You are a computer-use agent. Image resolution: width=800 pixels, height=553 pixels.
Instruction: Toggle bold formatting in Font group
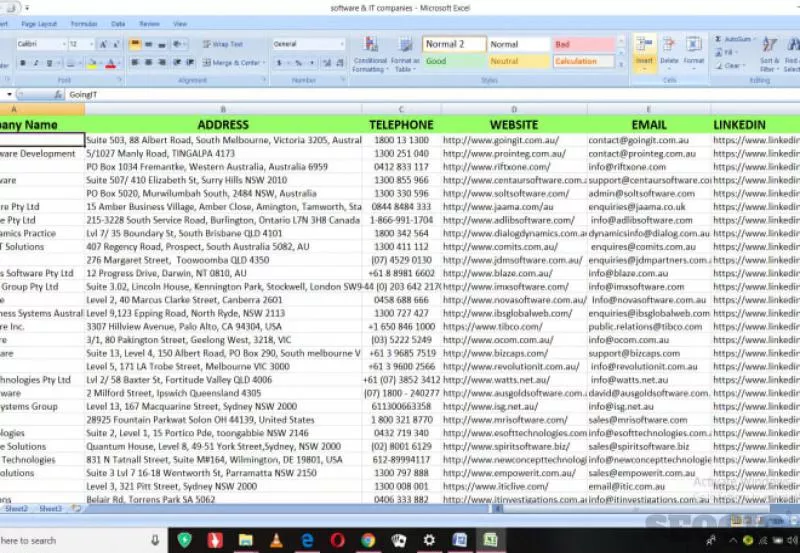22,63
